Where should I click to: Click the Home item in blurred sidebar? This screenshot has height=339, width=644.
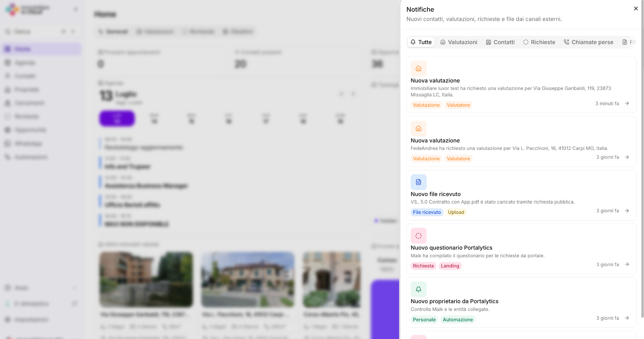tap(42, 49)
